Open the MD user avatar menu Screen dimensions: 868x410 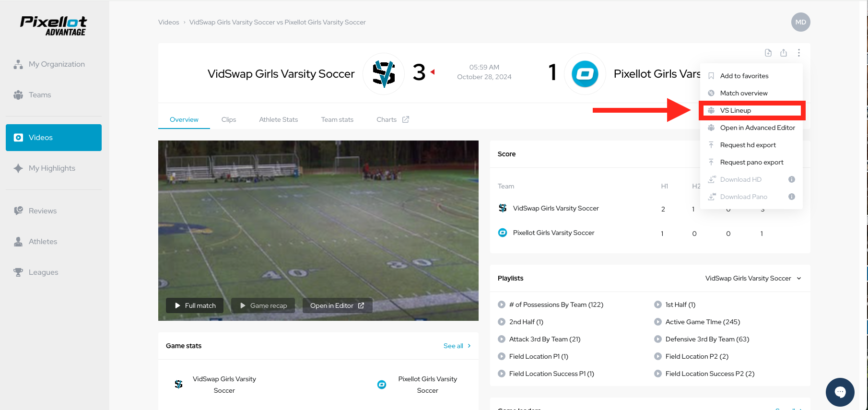(801, 22)
